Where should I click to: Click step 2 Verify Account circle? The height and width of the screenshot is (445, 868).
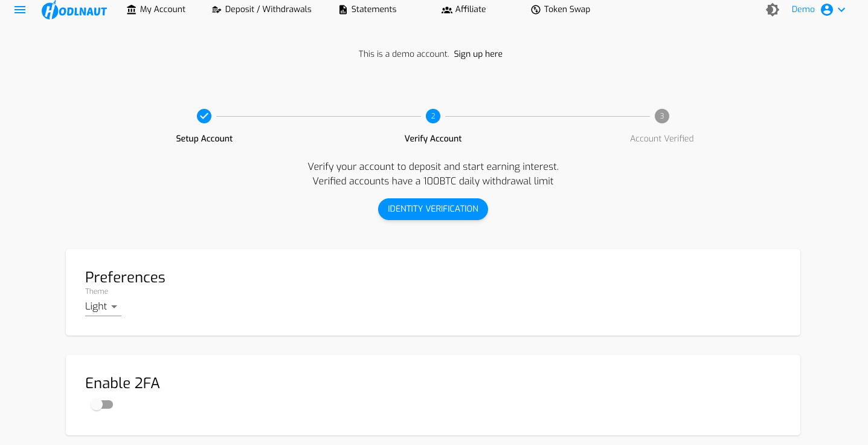click(x=433, y=116)
